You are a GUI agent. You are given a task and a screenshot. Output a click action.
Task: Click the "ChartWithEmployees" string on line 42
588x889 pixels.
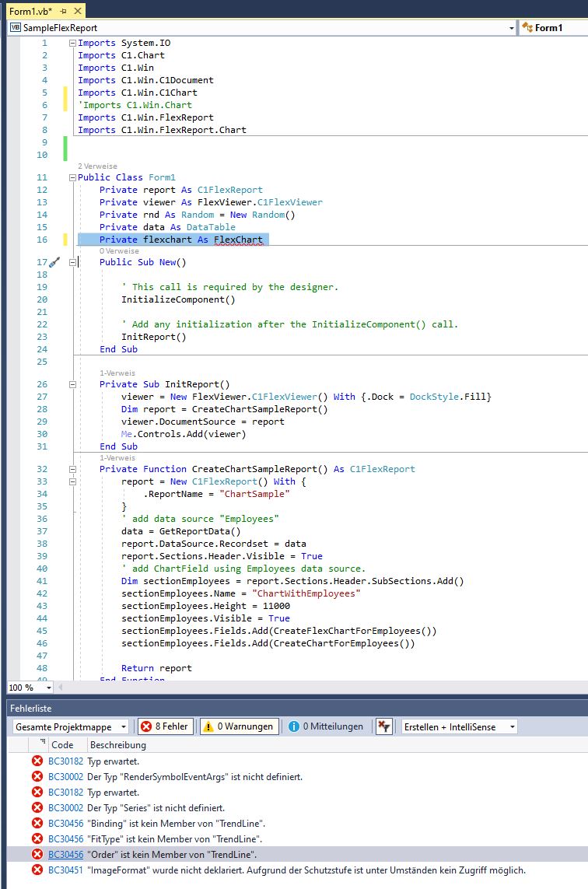click(x=306, y=593)
